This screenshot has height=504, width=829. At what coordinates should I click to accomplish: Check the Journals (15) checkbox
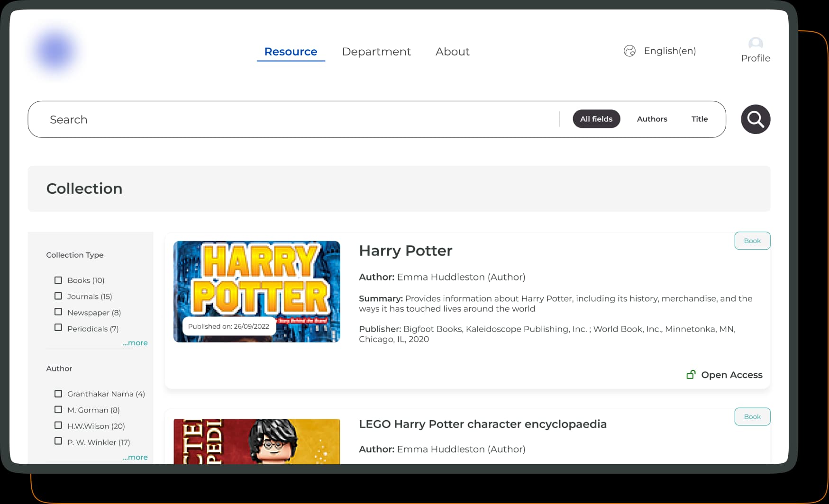58,296
